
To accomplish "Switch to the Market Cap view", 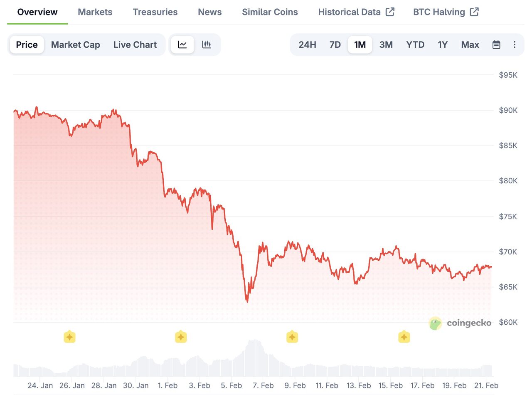I will click(75, 44).
